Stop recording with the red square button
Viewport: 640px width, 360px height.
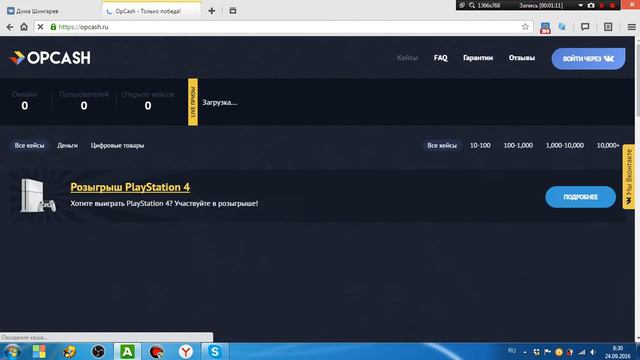612,5
